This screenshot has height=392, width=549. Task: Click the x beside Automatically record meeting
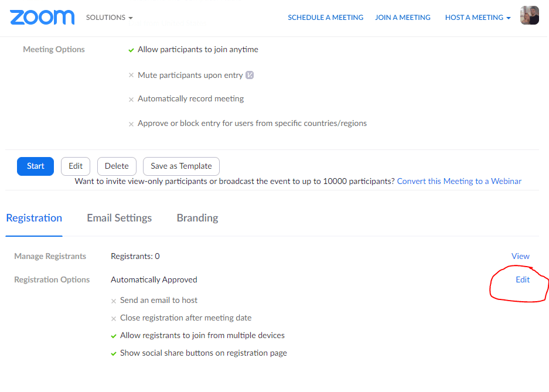point(131,99)
